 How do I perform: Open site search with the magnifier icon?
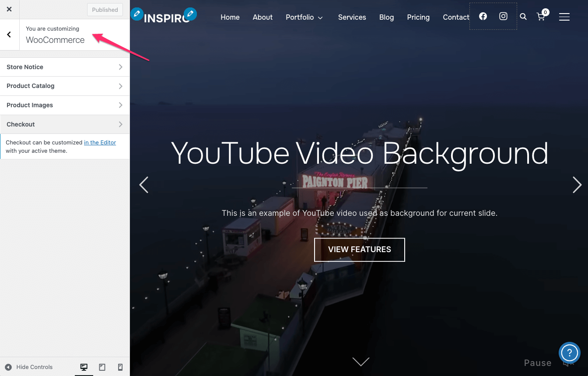(x=523, y=17)
